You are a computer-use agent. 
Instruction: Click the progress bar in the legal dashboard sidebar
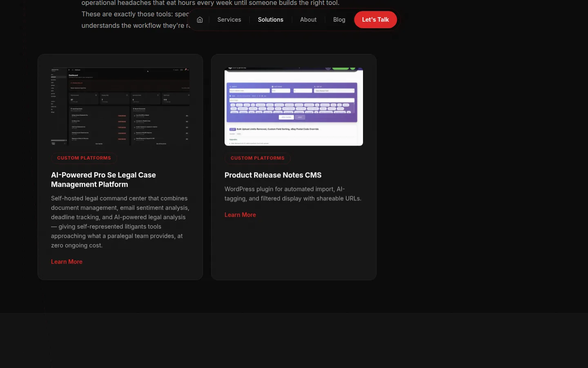(x=58, y=140)
